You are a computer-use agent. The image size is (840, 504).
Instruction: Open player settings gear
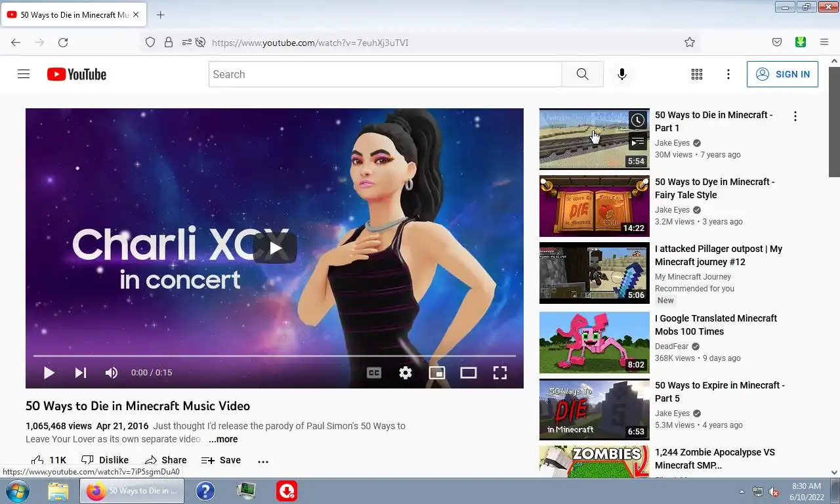pos(406,373)
